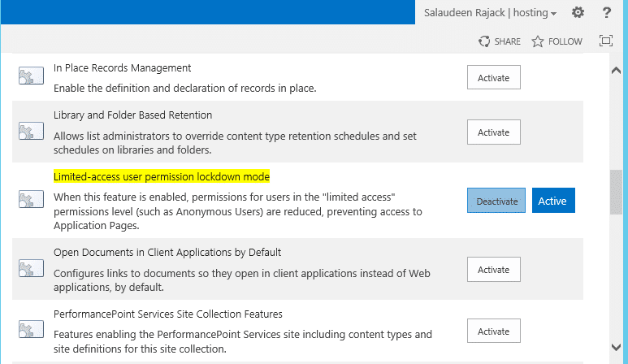
Task: Activate Library and Folder Based Retention
Action: tap(493, 132)
